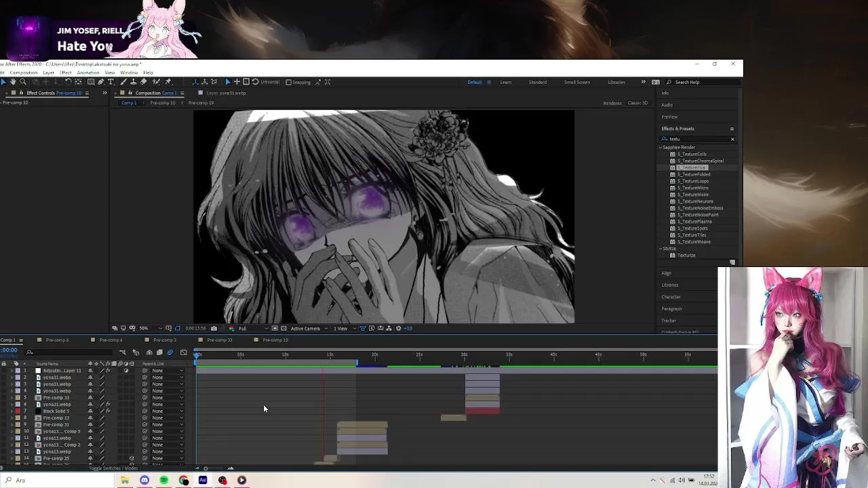Open parent dropdown for Adjustment Layer 11
Image resolution: width=868 pixels, height=488 pixels.
pos(167,371)
